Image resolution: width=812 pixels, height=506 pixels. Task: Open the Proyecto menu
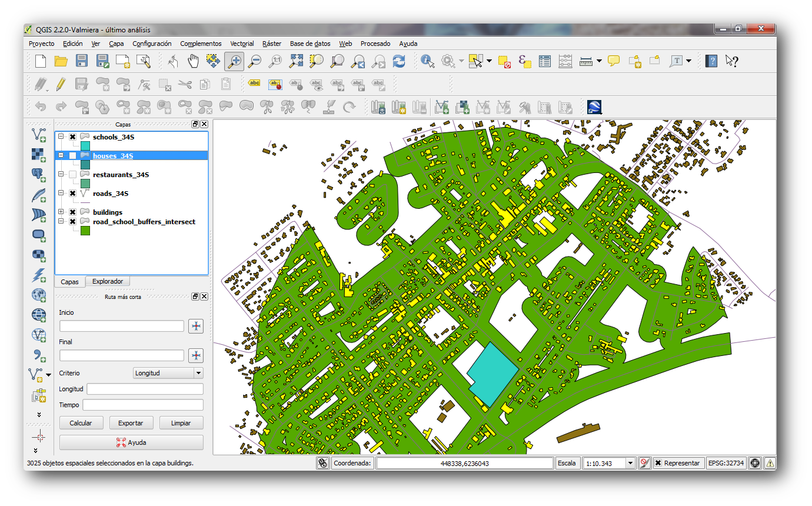tap(41, 44)
